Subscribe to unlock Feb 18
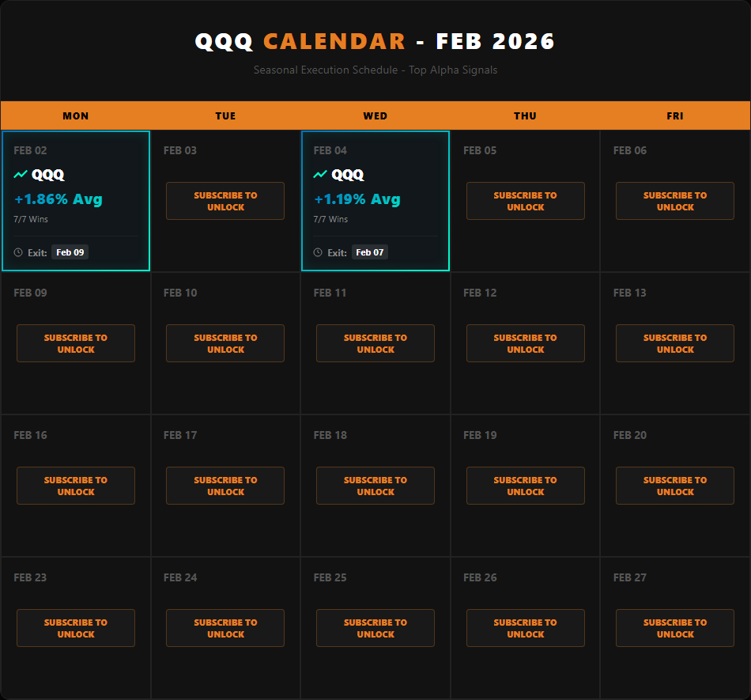 click(x=375, y=486)
